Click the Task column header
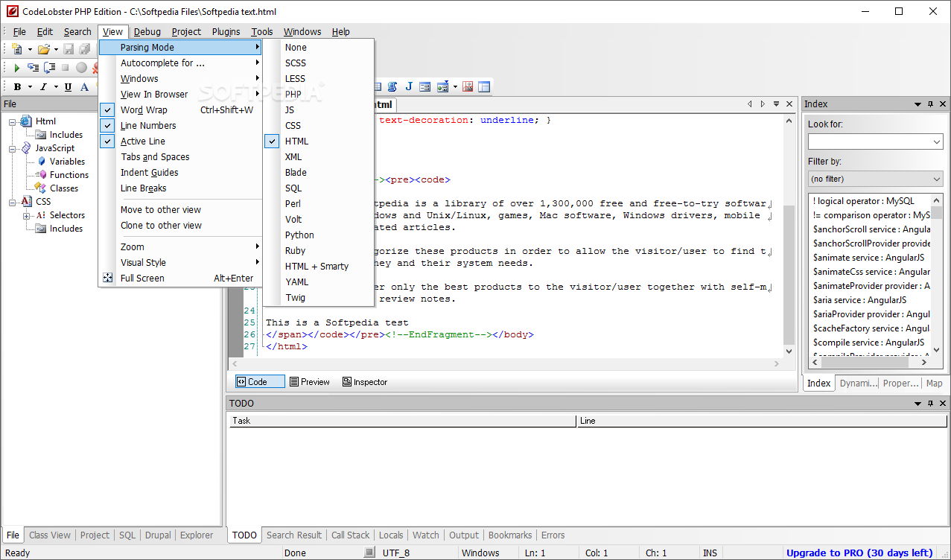The width and height of the screenshot is (951, 560). tap(402, 421)
